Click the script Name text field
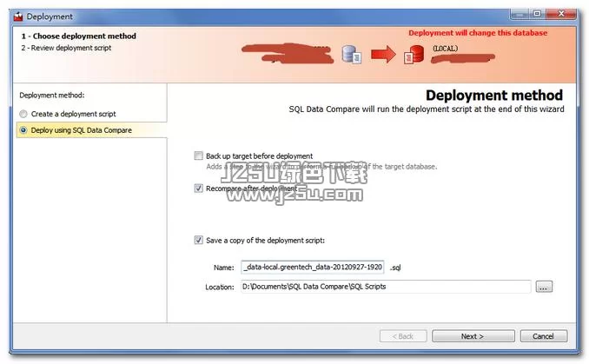 (x=312, y=268)
